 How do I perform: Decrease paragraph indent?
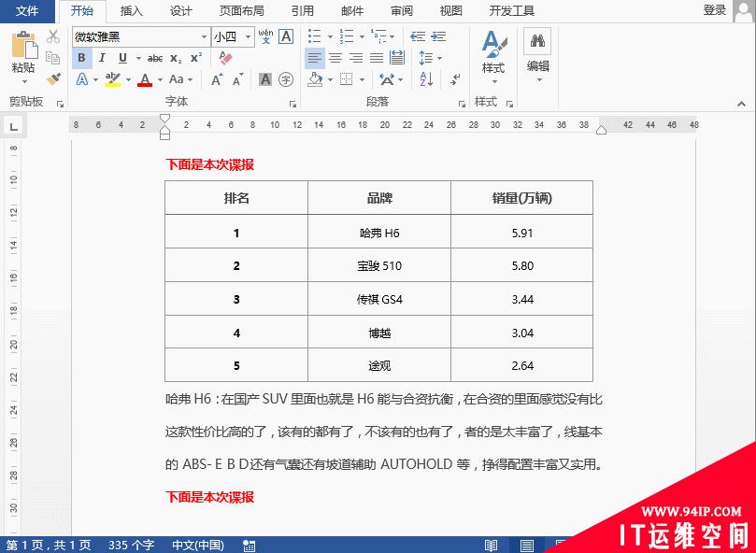[418, 36]
